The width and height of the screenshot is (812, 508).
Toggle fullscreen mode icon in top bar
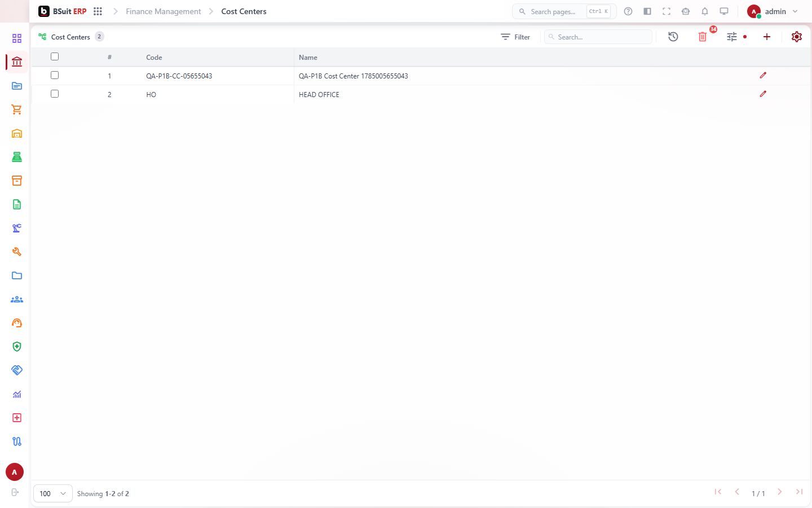667,11
